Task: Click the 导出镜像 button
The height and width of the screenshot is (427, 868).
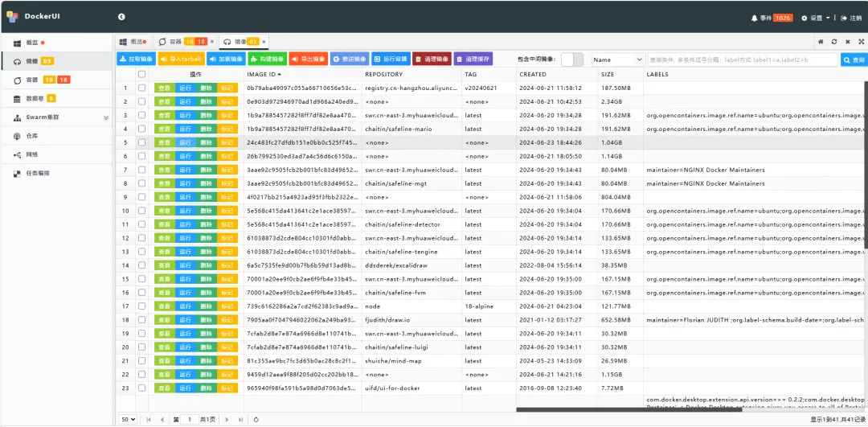Action: coord(308,59)
